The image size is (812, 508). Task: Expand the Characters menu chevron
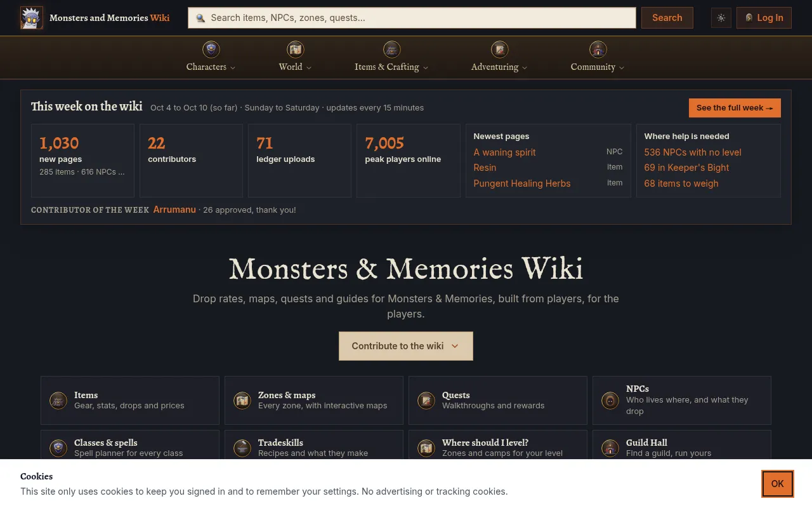(x=233, y=67)
